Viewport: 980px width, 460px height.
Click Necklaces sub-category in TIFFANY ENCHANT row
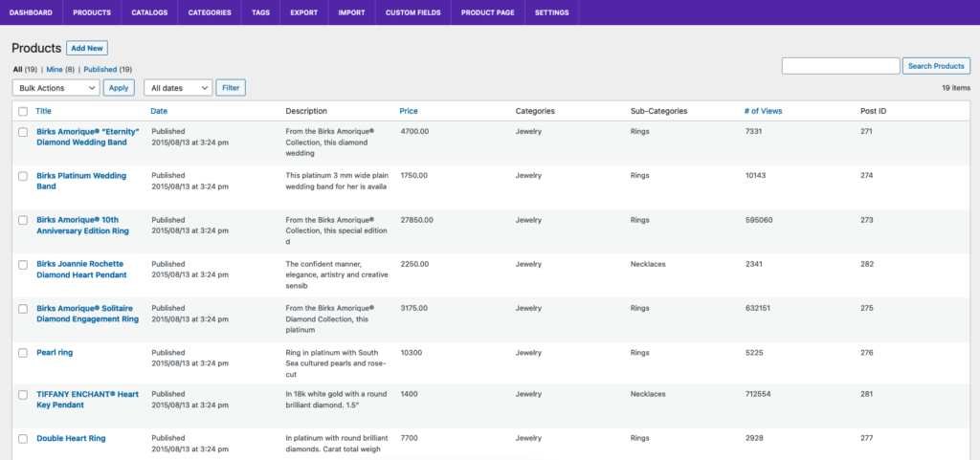(x=648, y=394)
